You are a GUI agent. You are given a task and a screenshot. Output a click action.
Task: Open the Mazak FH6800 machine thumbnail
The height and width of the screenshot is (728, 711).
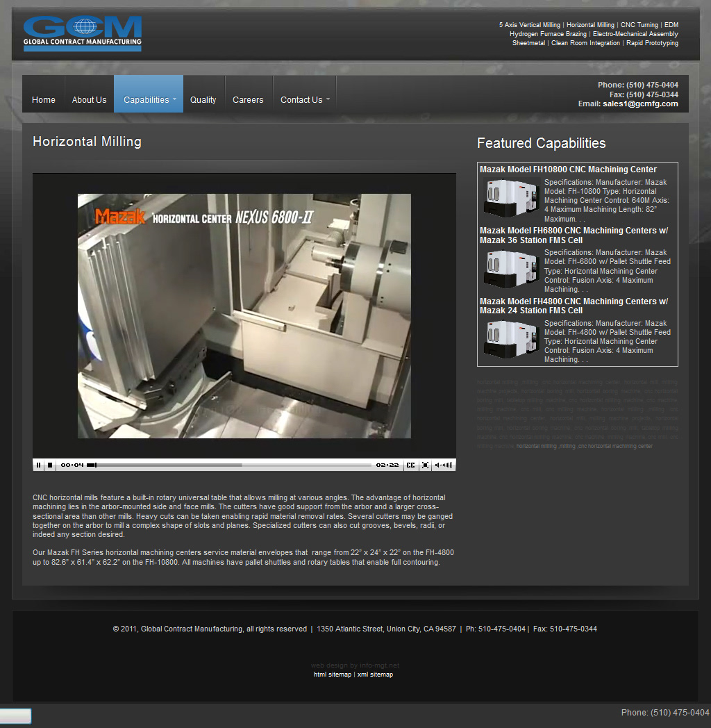(511, 269)
